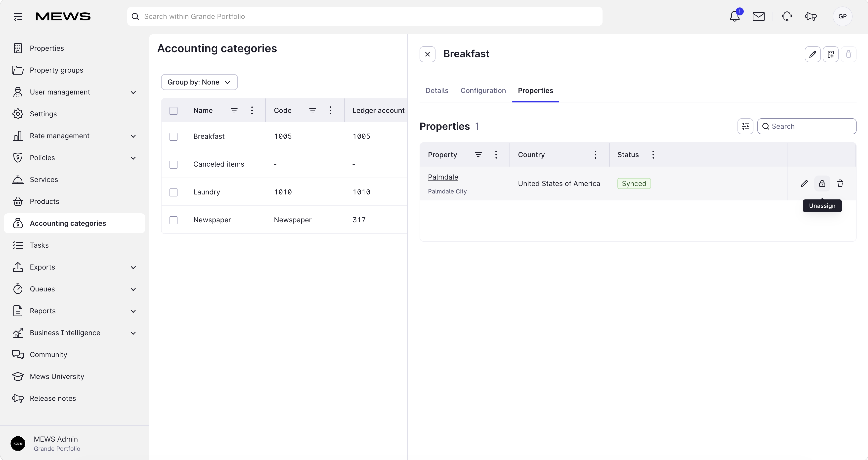The width and height of the screenshot is (868, 460).
Task: Click the Breakfast code 1005 cell
Action: click(283, 137)
